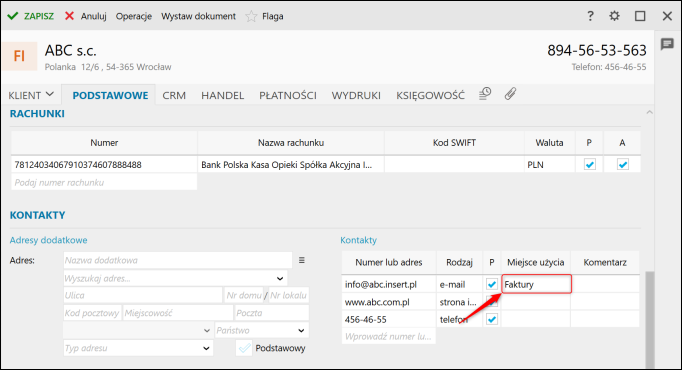This screenshot has width=682, height=370.
Task: Open the history clock list icon
Action: point(485,93)
